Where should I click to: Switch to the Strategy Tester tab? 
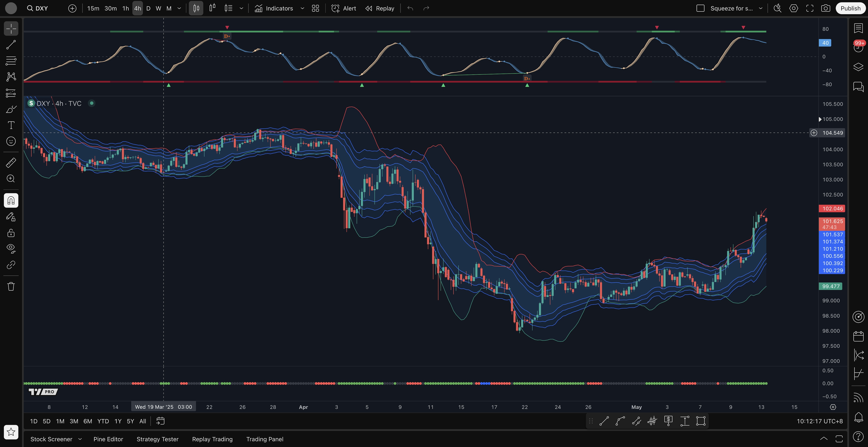coord(157,439)
